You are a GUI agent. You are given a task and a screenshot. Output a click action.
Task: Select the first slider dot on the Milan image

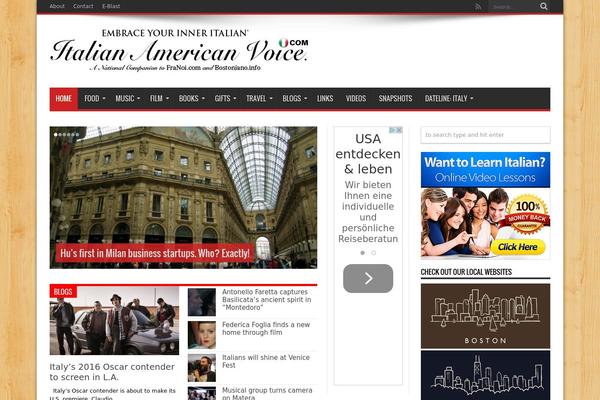(x=56, y=135)
